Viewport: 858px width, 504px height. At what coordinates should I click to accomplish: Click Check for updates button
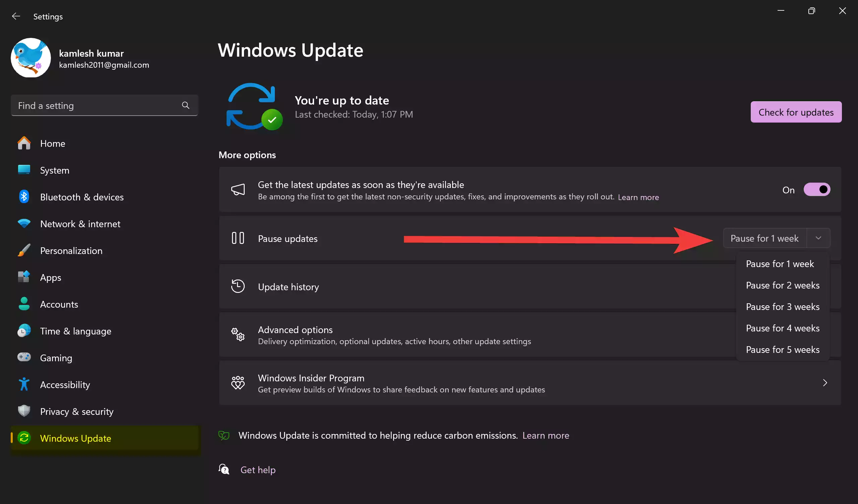coord(796,112)
